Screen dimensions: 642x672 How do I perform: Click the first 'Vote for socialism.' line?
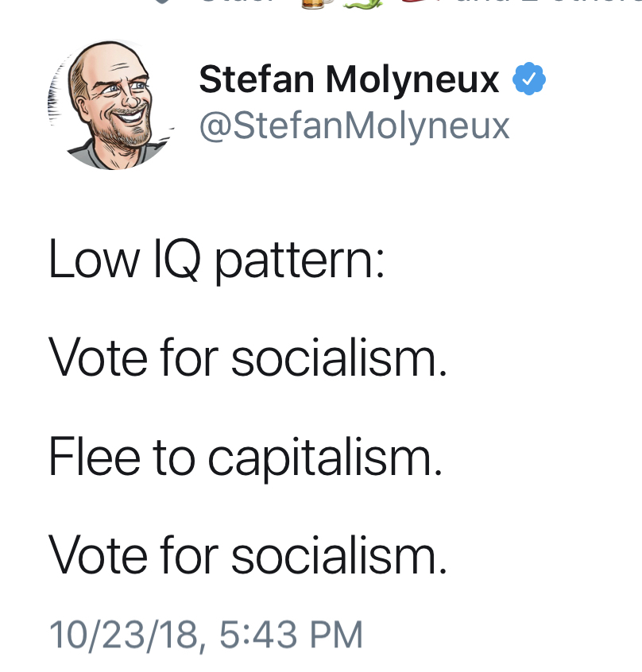click(x=248, y=357)
